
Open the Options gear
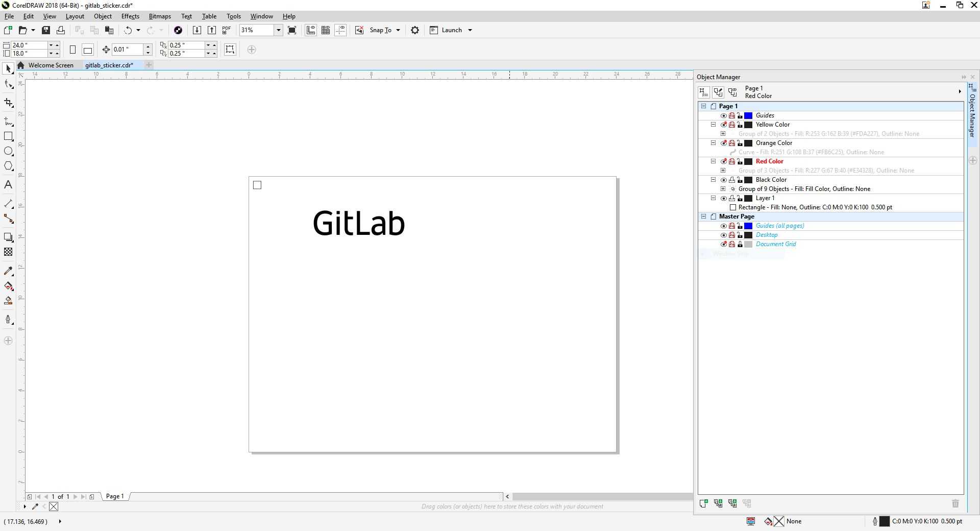415,30
